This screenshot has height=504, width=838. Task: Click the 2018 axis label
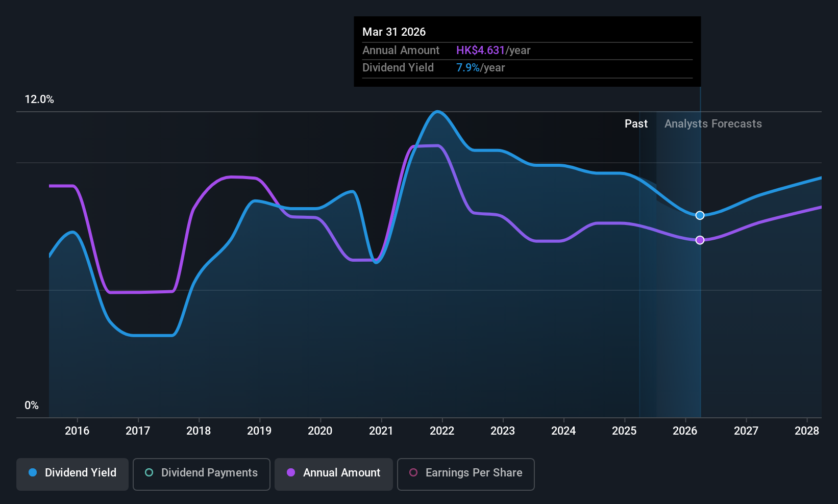pos(199,431)
